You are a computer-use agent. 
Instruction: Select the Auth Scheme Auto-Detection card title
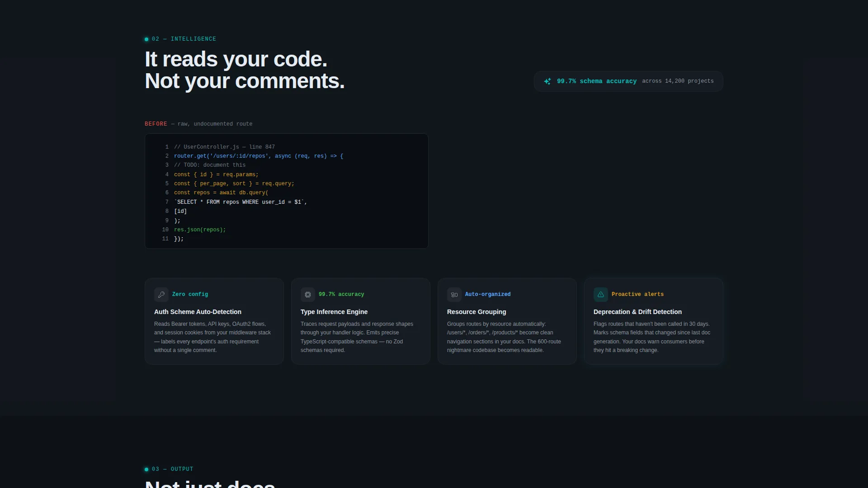[198, 312]
